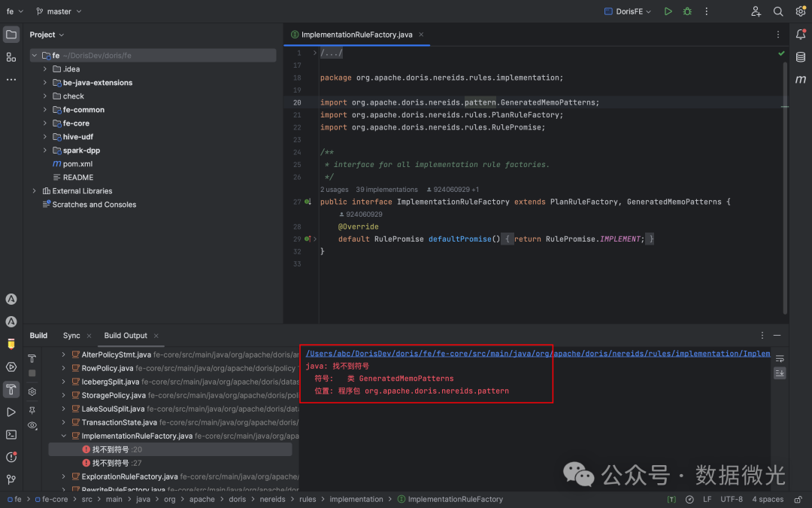Click the implementations gutter icon on line 27
The height and width of the screenshot is (508, 812).
coord(308,202)
